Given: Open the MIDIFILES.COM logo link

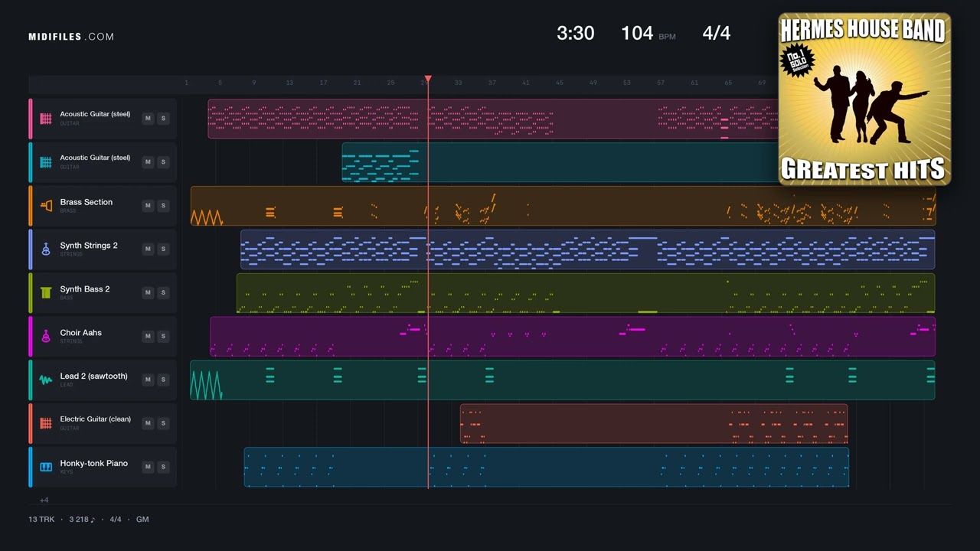Looking at the screenshot, I should click(71, 37).
